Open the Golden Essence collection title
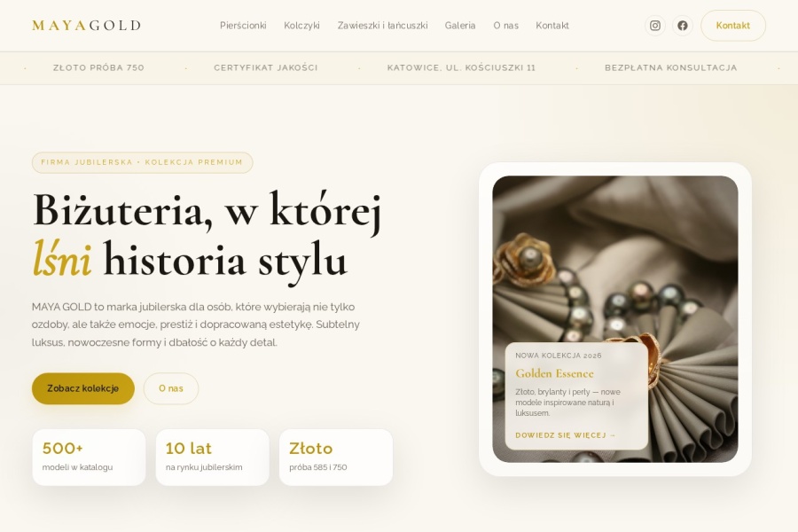 (555, 373)
